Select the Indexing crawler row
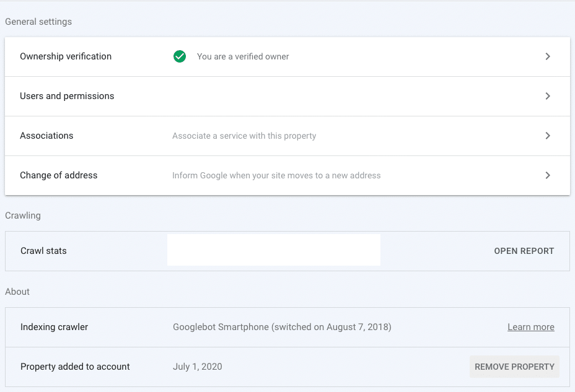 pos(54,327)
